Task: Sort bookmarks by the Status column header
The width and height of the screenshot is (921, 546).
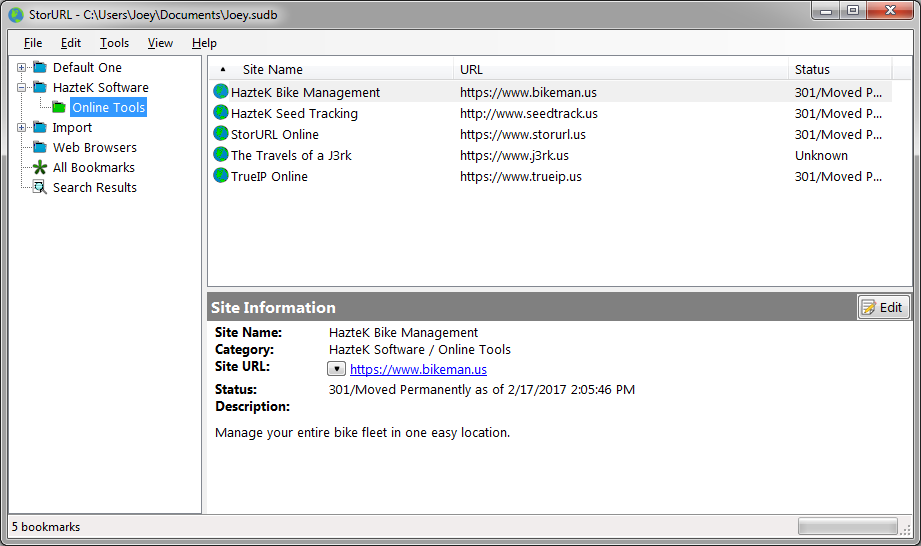Action: [x=812, y=70]
